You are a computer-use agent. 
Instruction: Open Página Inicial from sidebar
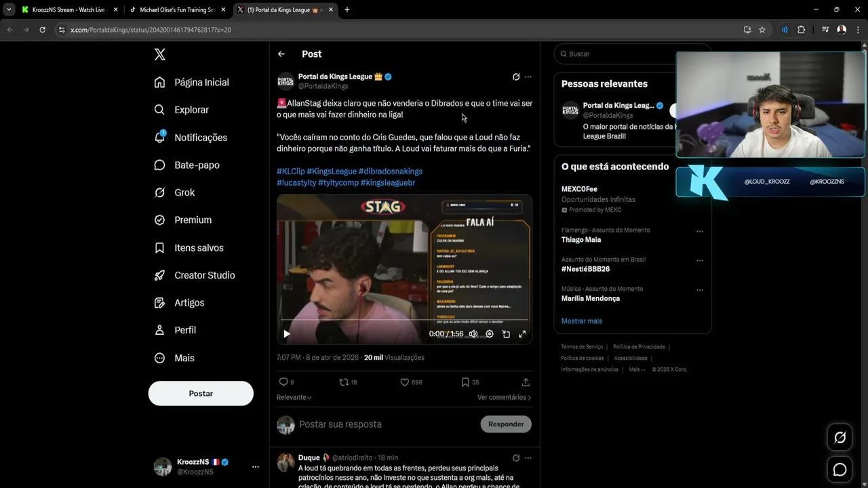point(191,82)
